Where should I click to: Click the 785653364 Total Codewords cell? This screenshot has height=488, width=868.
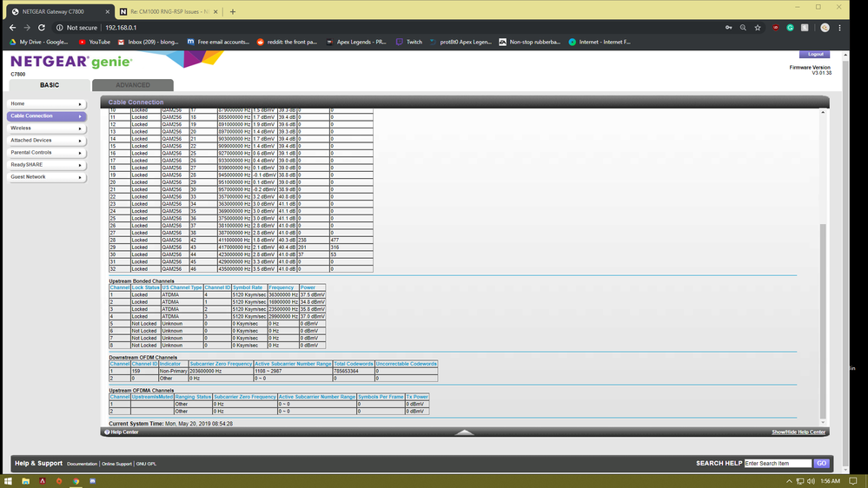point(353,372)
